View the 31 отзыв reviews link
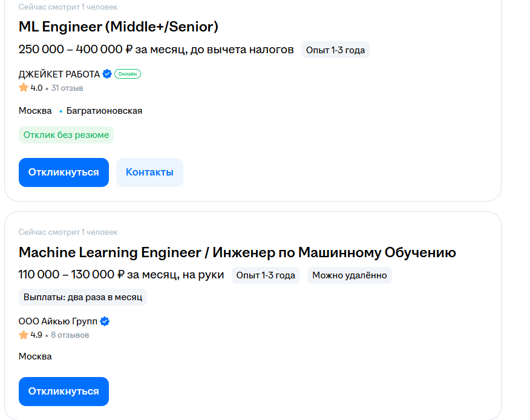The width and height of the screenshot is (530, 420). [67, 88]
